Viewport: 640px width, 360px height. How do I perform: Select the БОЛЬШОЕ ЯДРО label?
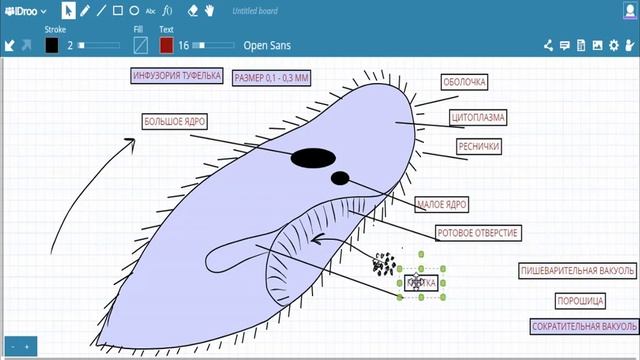[x=175, y=122]
